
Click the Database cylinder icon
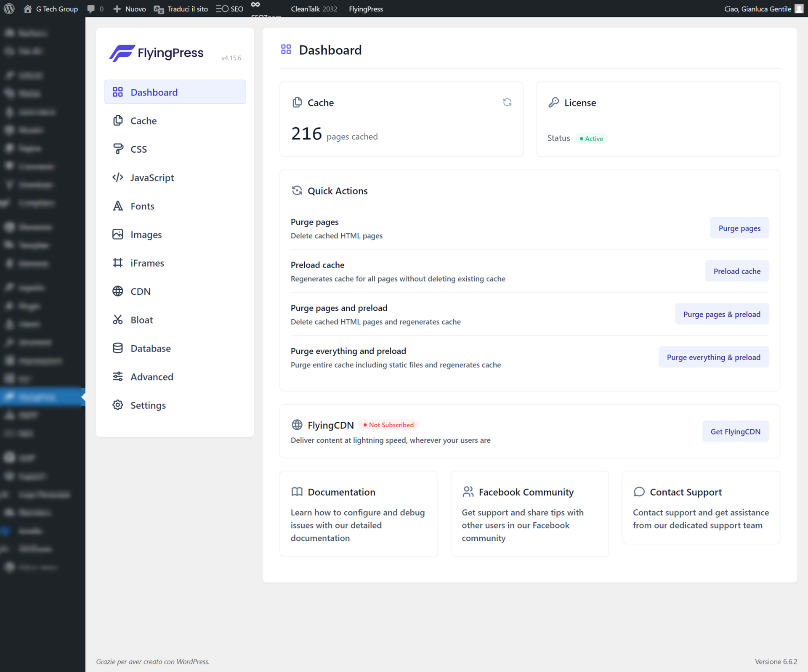[x=118, y=348]
